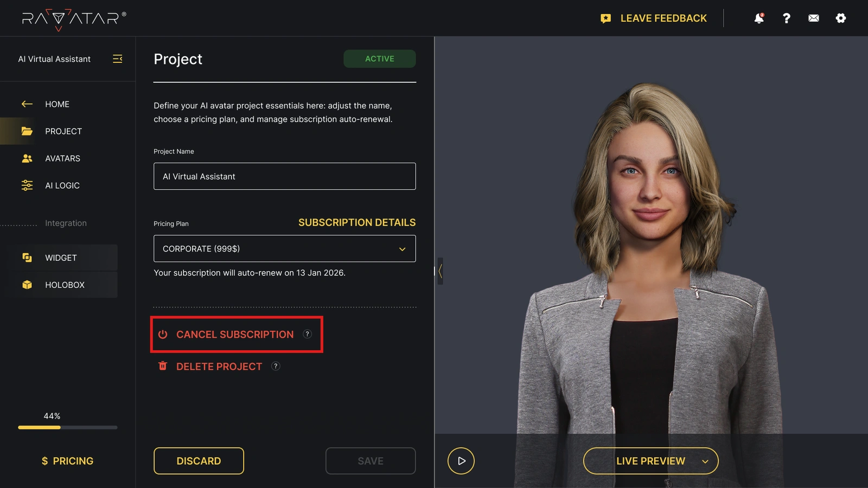Open the Widget integration panel
Image resolution: width=868 pixels, height=488 pixels.
[61, 258]
